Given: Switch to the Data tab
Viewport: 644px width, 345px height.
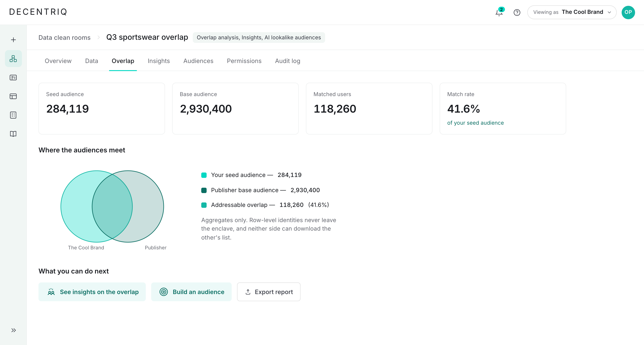Looking at the screenshot, I should tap(91, 61).
